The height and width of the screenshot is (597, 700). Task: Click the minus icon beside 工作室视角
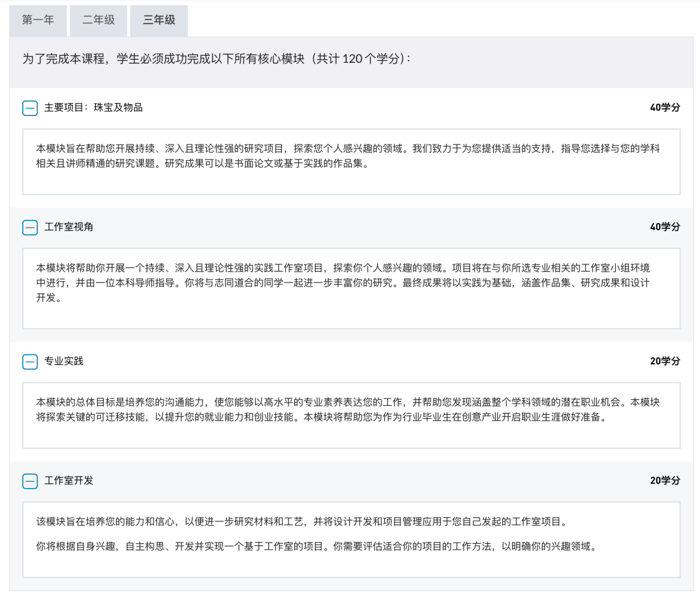pyautogui.click(x=30, y=228)
